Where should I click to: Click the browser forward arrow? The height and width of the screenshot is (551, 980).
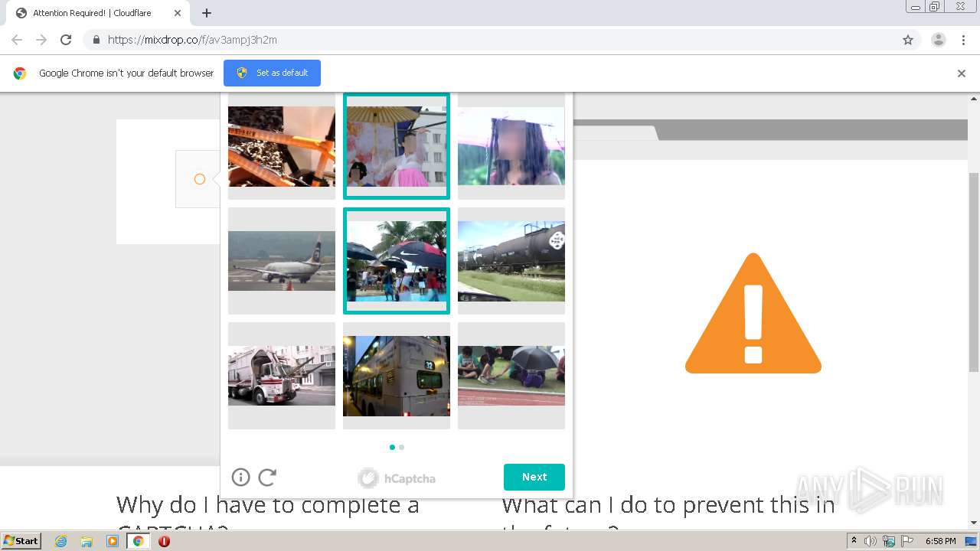pyautogui.click(x=41, y=40)
